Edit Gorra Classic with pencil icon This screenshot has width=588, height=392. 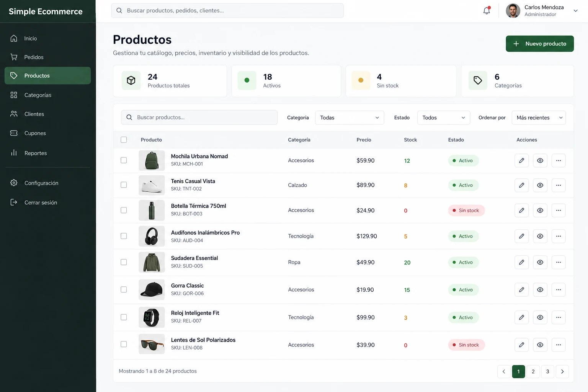pyautogui.click(x=521, y=290)
